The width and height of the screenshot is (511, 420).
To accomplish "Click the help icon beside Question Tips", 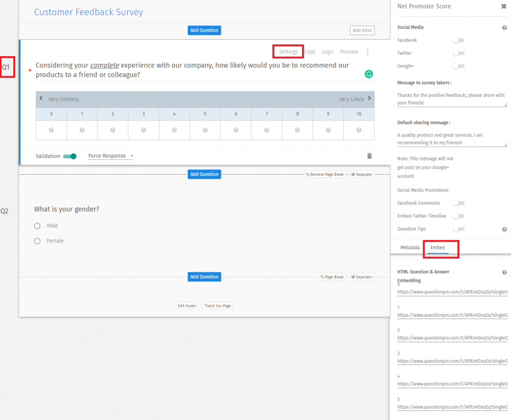I will (x=504, y=228).
